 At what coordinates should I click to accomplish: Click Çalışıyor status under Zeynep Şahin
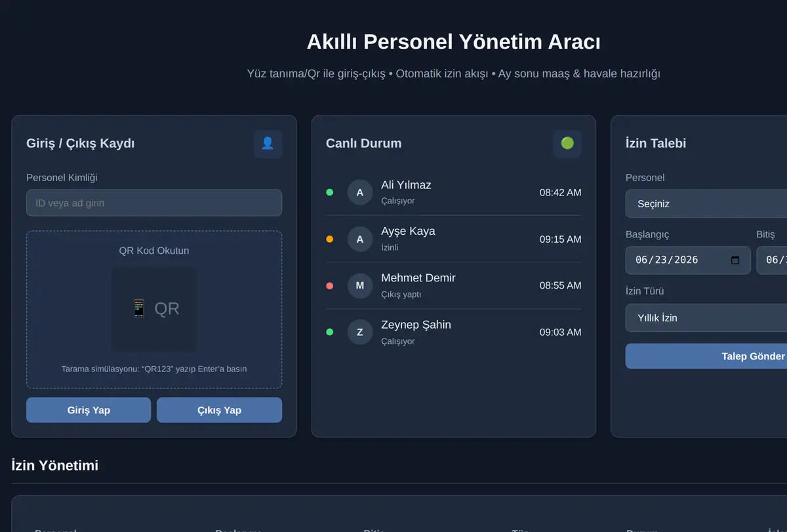[398, 341]
